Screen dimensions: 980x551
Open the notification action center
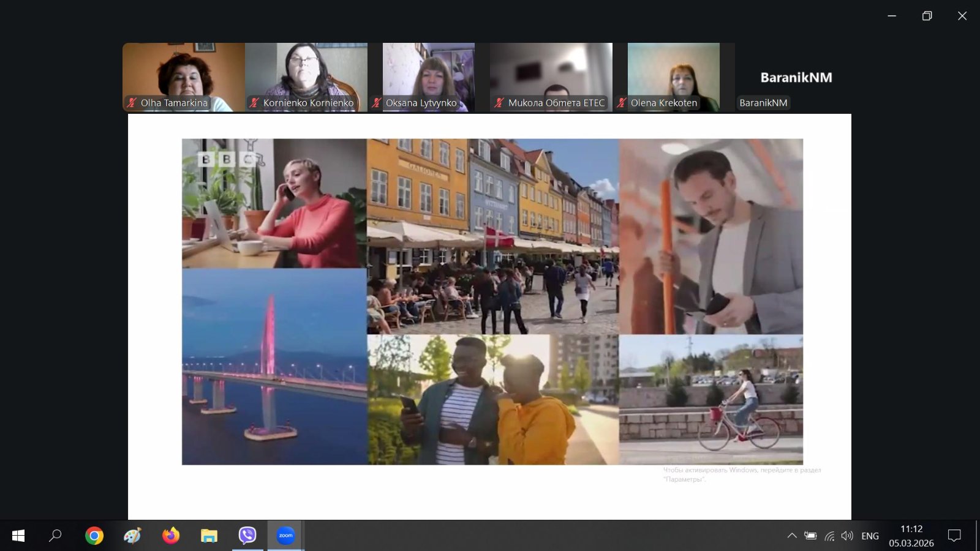click(x=954, y=536)
